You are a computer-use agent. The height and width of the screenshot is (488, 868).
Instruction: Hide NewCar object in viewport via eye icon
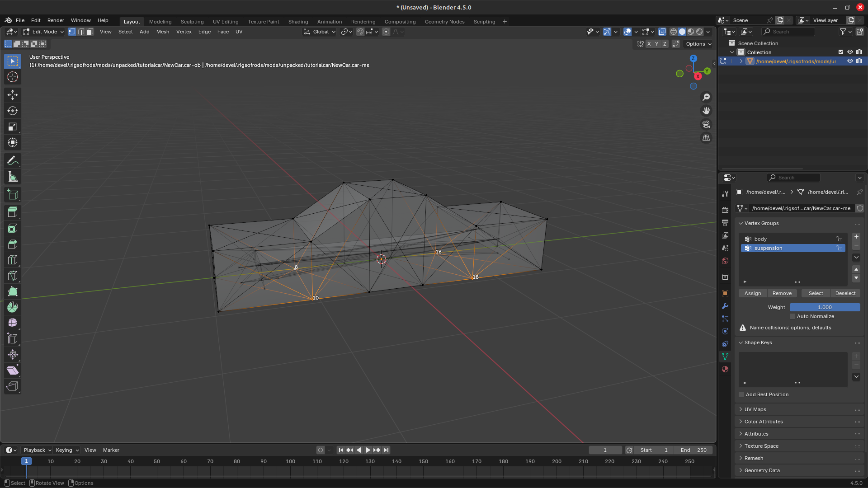[x=850, y=61]
